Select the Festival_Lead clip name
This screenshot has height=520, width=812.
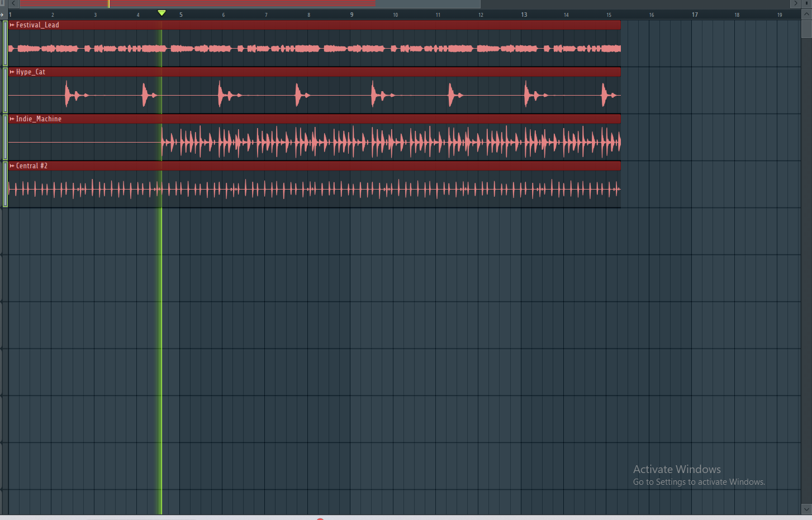(37, 25)
